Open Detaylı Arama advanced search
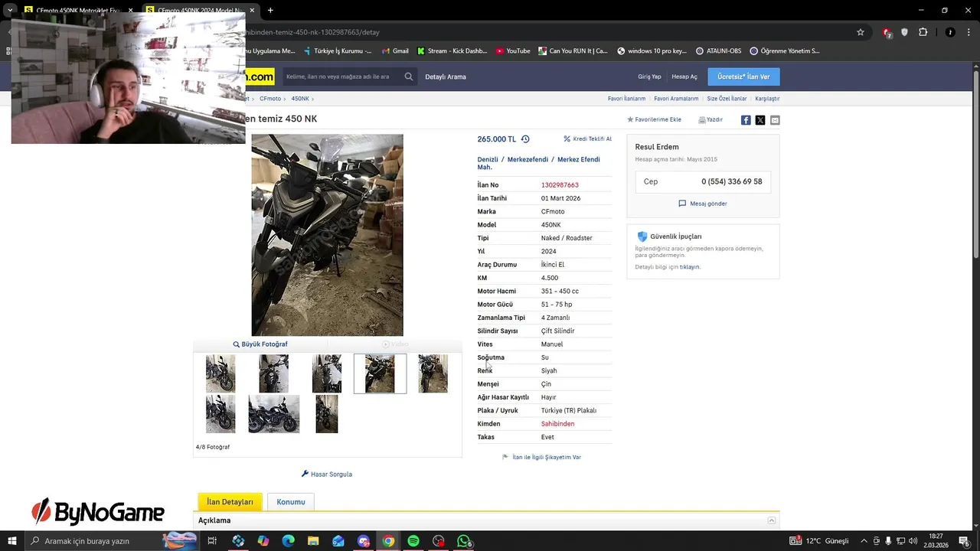980x551 pixels. tap(446, 77)
